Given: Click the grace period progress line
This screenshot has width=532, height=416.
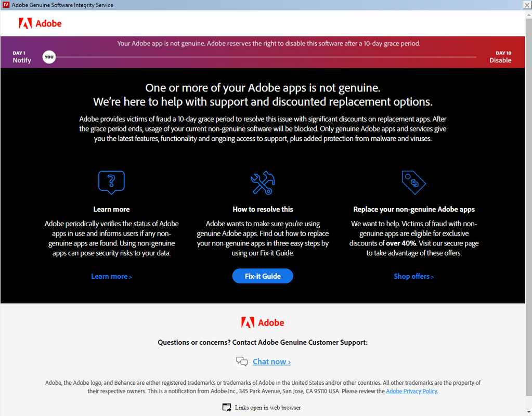Looking at the screenshot, I should click(x=266, y=57).
